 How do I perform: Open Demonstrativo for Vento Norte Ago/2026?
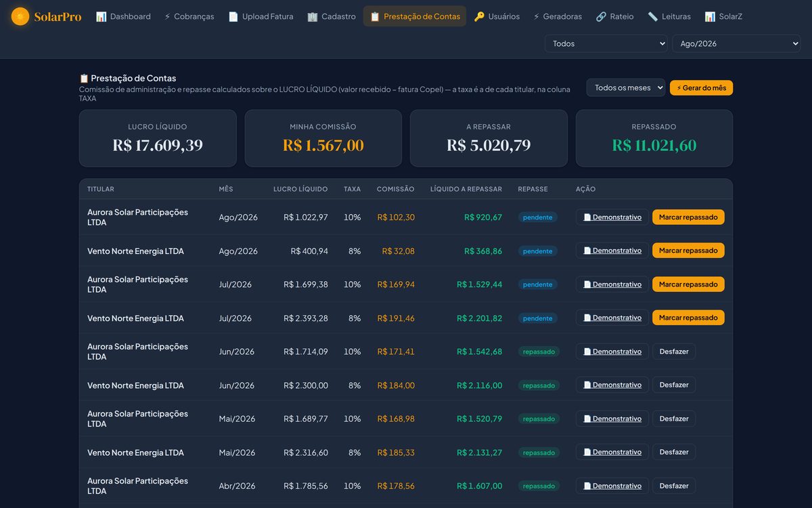612,251
